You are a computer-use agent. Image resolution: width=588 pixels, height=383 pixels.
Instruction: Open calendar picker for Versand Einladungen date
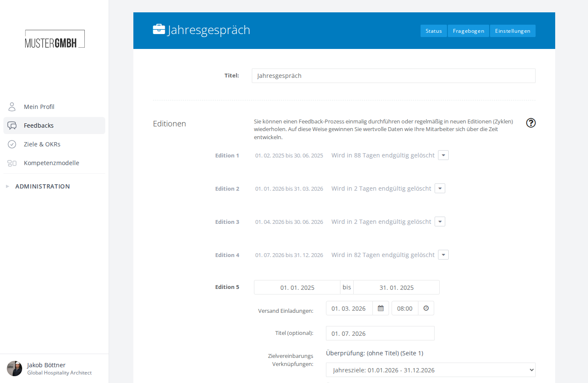[381, 308]
